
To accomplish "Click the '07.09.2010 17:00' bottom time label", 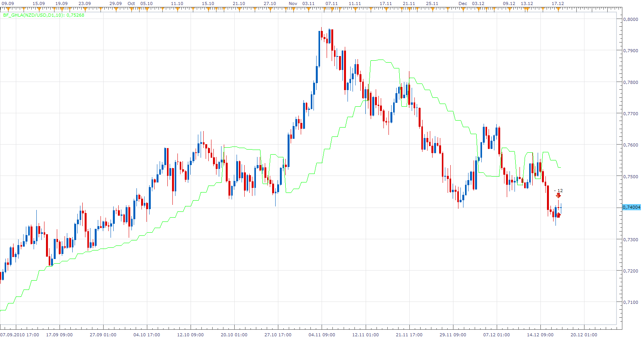I will coord(20,335).
